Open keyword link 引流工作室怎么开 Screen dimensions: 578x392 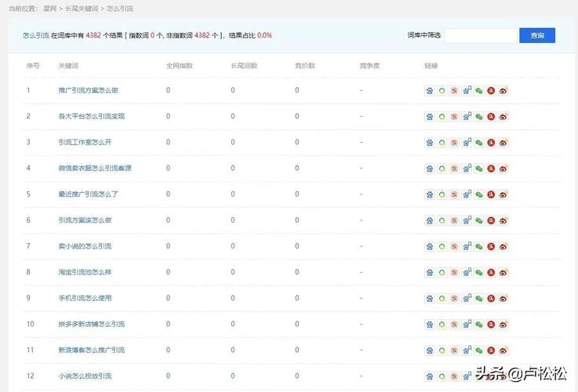tap(85, 142)
